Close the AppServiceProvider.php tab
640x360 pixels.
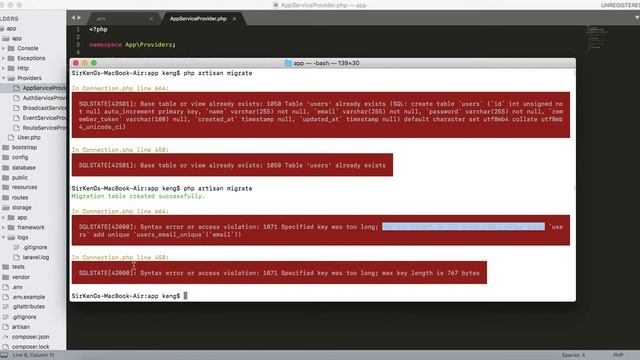pyautogui.click(x=234, y=19)
